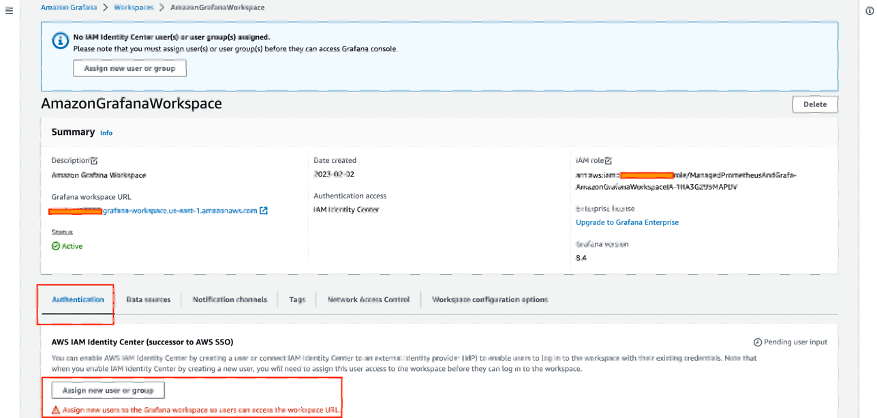Go to Amazon Grafana breadcrumb
The height and width of the screenshot is (418, 877).
click(69, 8)
